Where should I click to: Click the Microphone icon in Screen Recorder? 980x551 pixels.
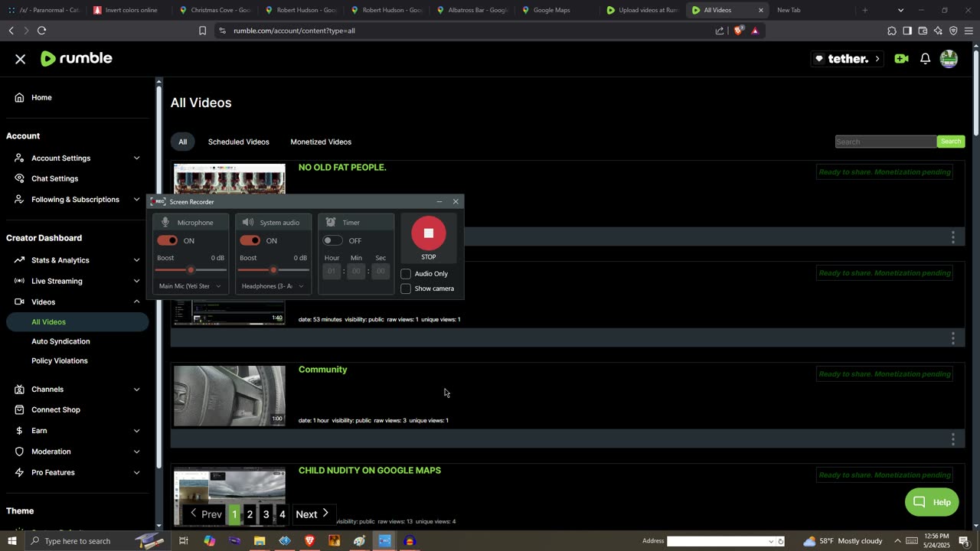(x=165, y=222)
